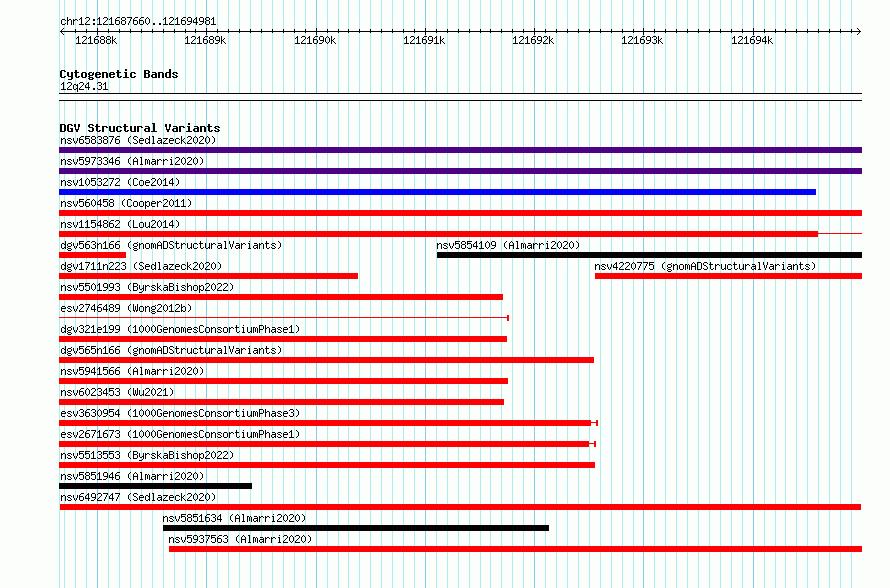Image resolution: width=890 pixels, height=588 pixels.
Task: Open dgv565n166 (gnomADStructuralVariants) label
Action: (x=171, y=350)
